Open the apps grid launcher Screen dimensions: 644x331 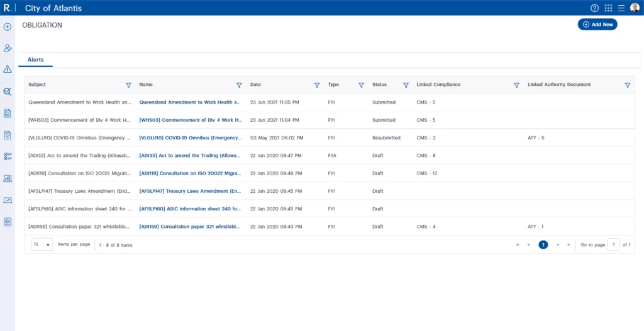(608, 8)
